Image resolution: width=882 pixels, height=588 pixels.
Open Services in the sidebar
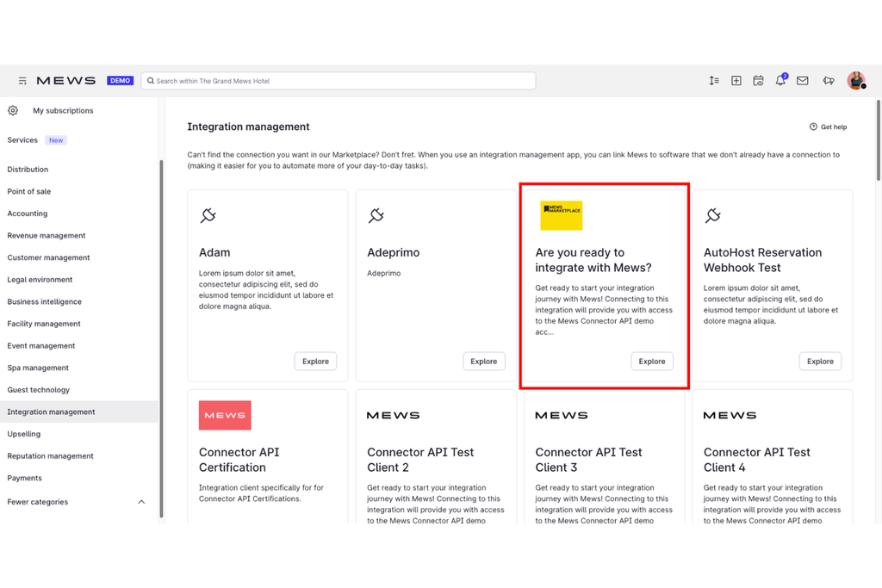click(22, 140)
